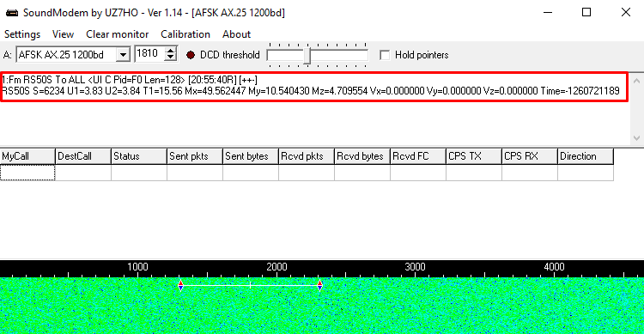The width and height of the screenshot is (644, 334).
Task: Click the 2000 Hz label on frequency scale
Action: pyautogui.click(x=276, y=267)
